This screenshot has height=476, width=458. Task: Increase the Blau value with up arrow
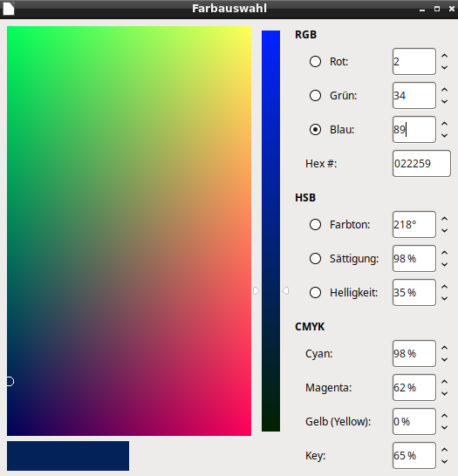[x=444, y=124]
